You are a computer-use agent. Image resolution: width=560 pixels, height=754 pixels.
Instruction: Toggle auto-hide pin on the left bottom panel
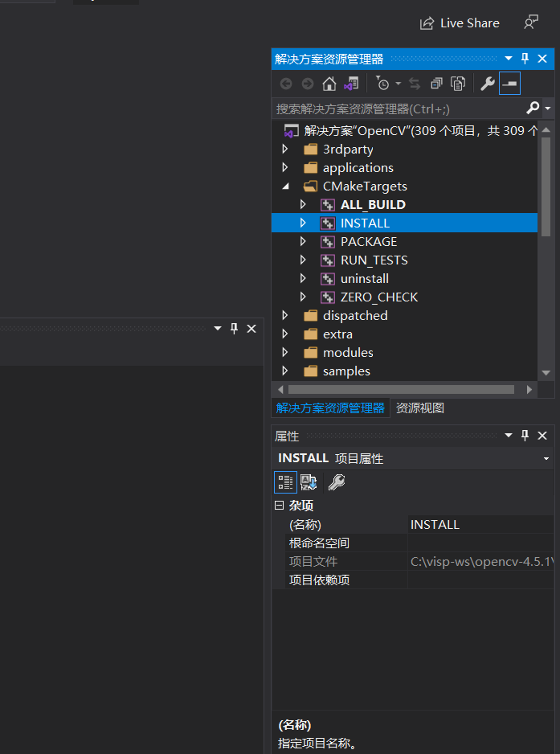(x=234, y=329)
